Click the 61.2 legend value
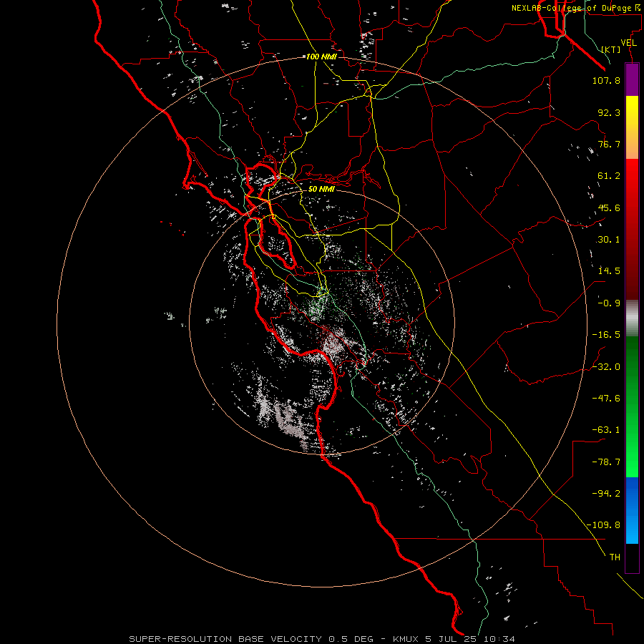The image size is (644, 644). (609, 176)
